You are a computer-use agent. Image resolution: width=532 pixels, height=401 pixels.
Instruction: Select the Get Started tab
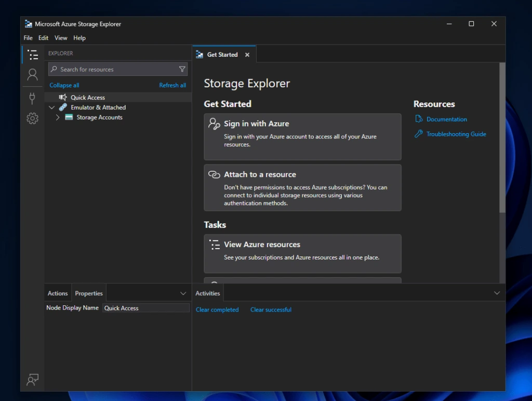pos(224,54)
